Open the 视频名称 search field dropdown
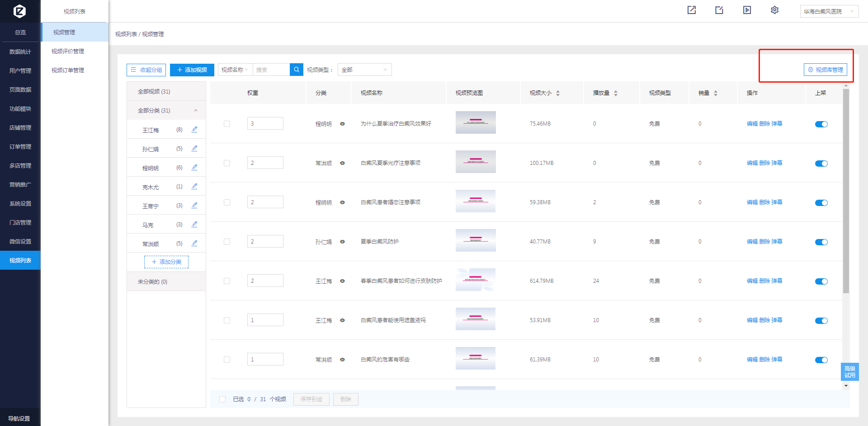 [235, 70]
